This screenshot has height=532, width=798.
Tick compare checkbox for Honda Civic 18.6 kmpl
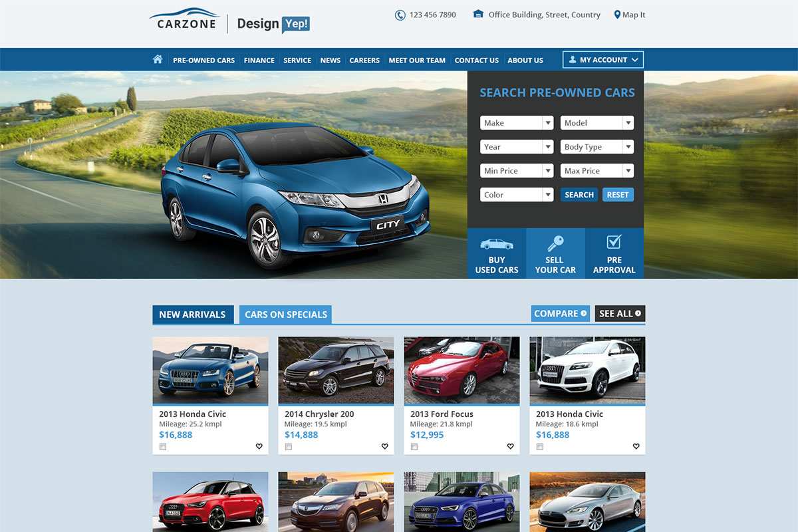[x=540, y=447]
